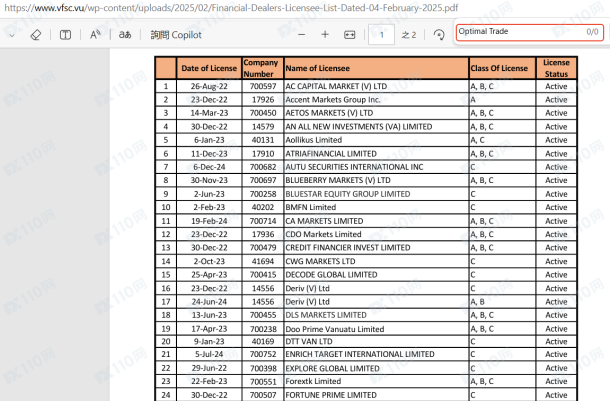Click date 26-Aug-22
610x401 pixels.
(209, 86)
